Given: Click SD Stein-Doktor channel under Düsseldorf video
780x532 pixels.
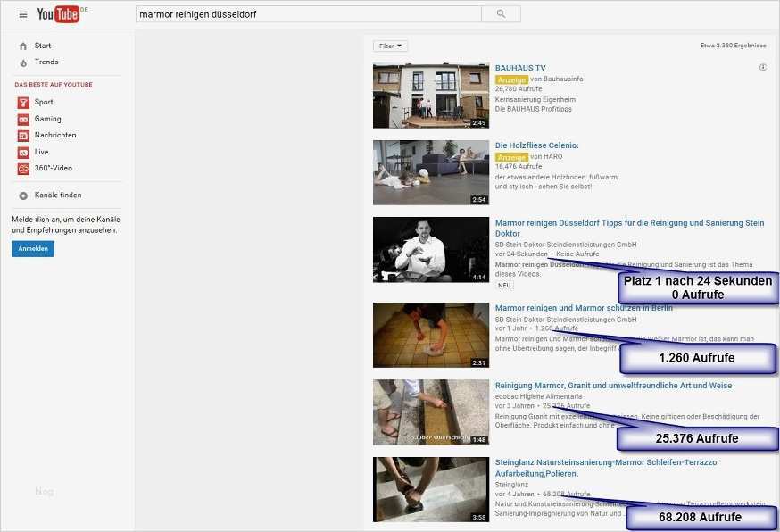Looking at the screenshot, I should pyautogui.click(x=566, y=245).
